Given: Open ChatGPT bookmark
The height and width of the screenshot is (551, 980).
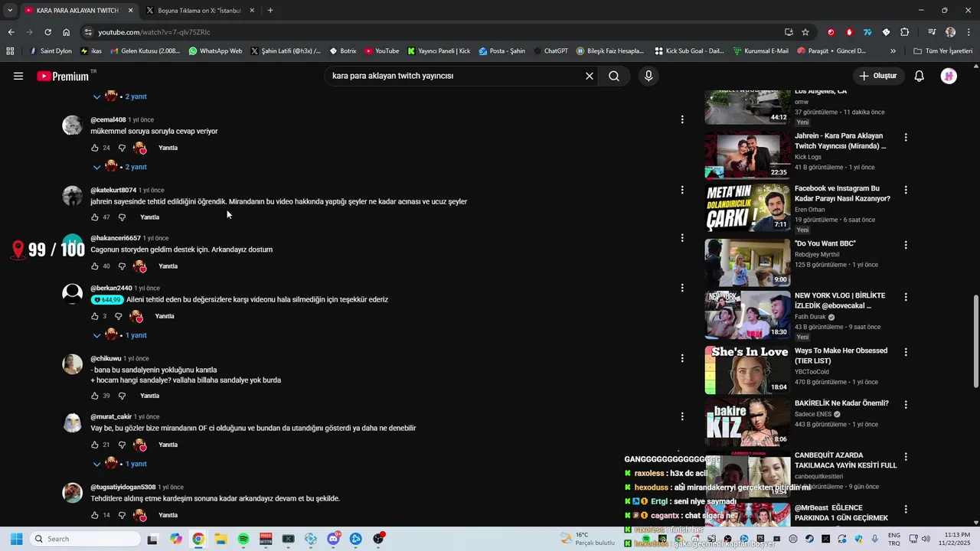Looking at the screenshot, I should click(x=550, y=51).
